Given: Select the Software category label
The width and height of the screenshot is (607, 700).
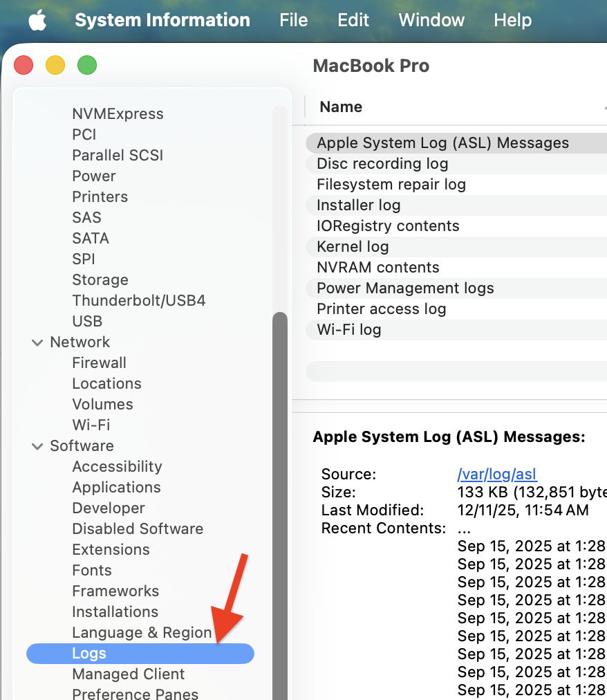Looking at the screenshot, I should click(82, 446).
